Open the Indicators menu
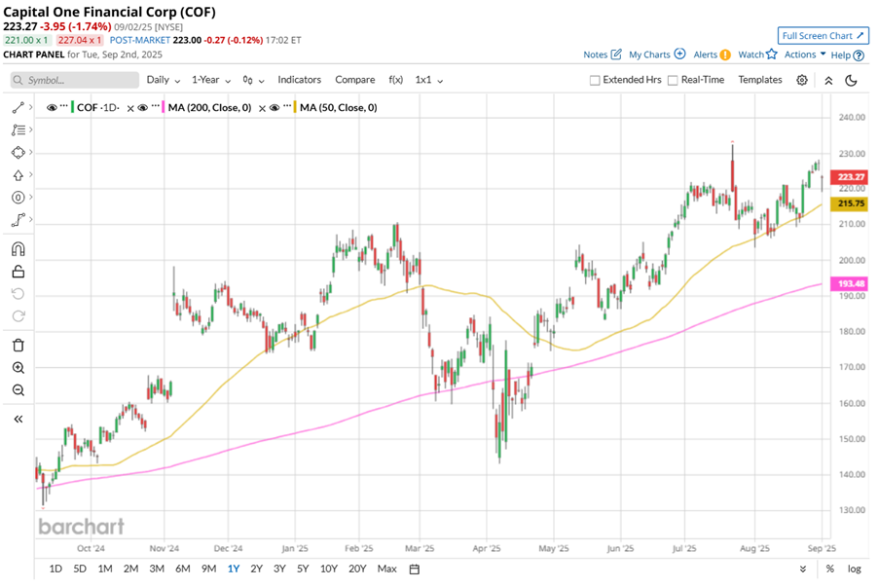The width and height of the screenshot is (879, 588). (x=300, y=80)
